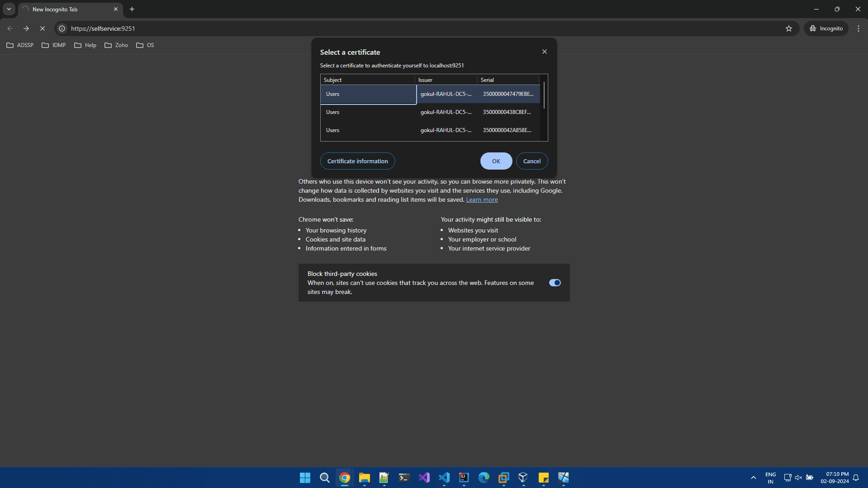Open a new tab with plus icon
This screenshot has width=868, height=488.
(x=132, y=9)
